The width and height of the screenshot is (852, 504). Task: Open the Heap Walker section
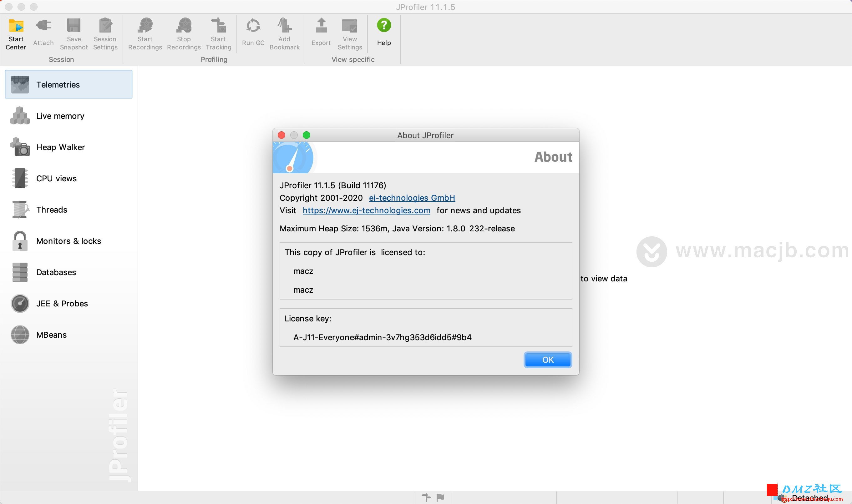tap(68, 147)
